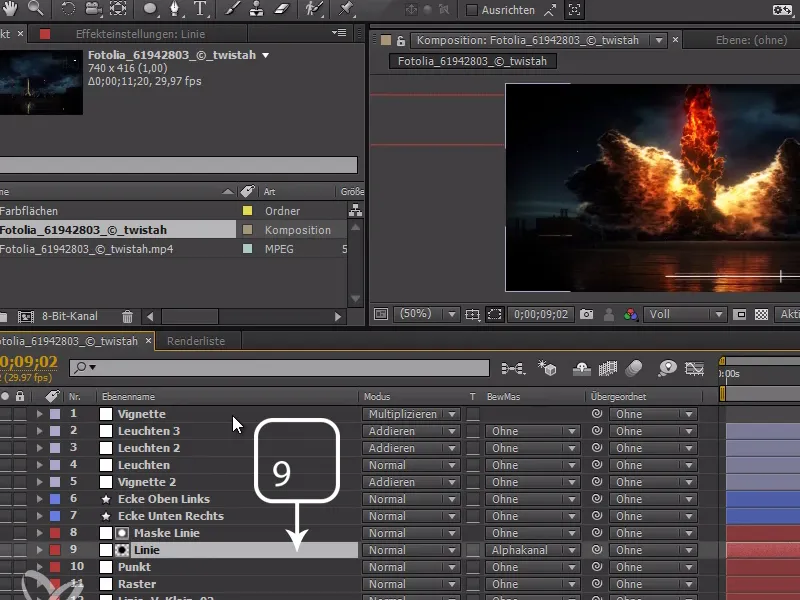
Task: Open the composition mini-flowchart icon
Action: pos(512,368)
